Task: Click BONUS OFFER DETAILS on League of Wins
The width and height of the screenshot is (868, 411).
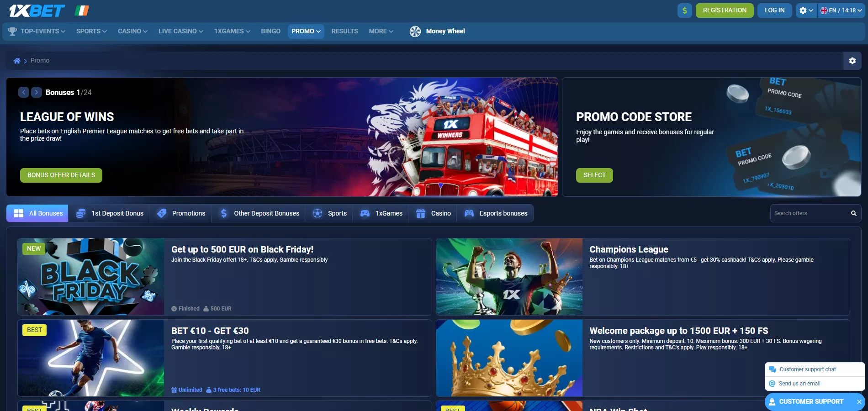Action: 61,175
